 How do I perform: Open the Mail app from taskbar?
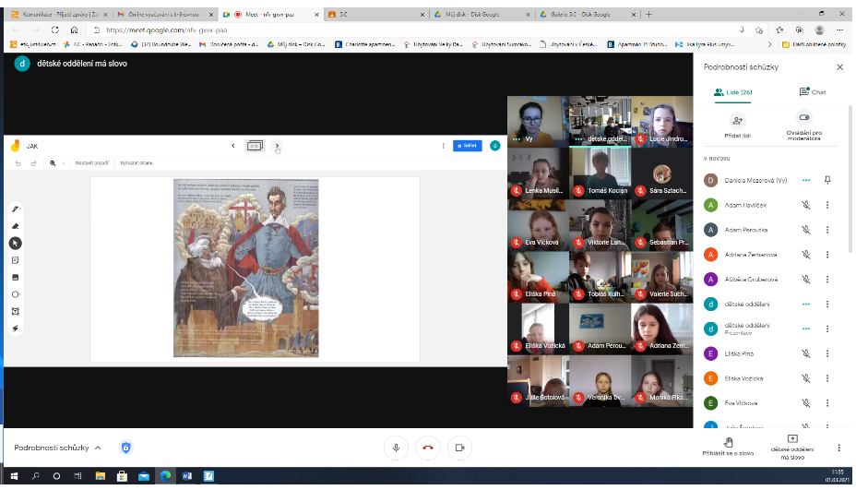(143, 475)
